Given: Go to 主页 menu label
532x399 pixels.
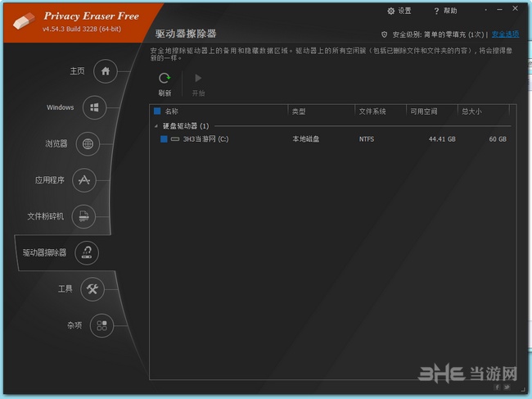Looking at the screenshot, I should tap(78, 71).
